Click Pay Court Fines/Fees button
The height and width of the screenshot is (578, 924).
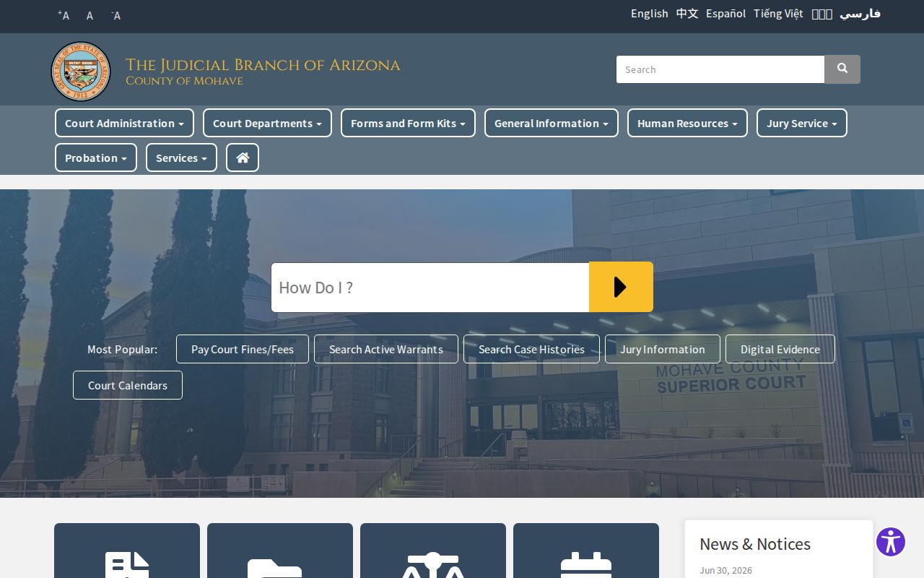click(243, 349)
